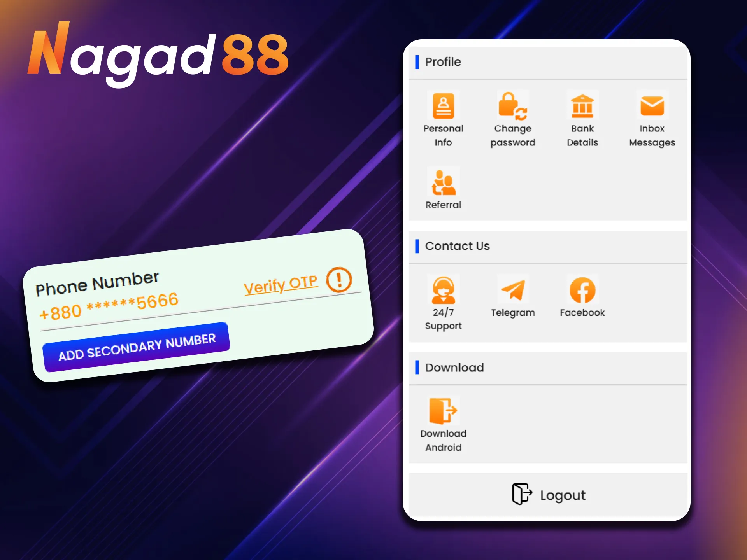This screenshot has width=747, height=560.
Task: Expand Profile section header
Action: coord(443,61)
